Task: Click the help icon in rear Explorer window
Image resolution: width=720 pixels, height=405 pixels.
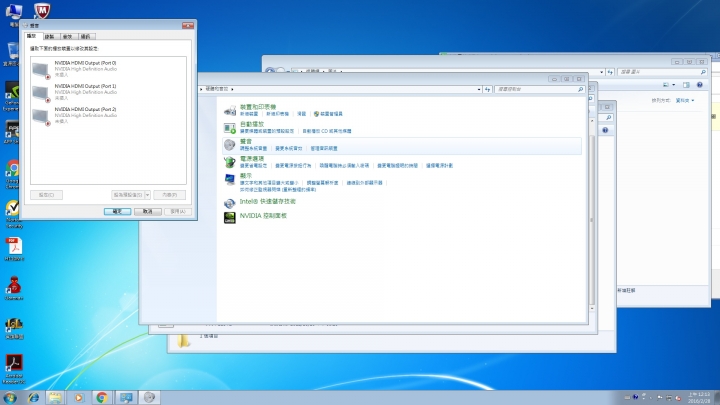Action: pyautogui.click(x=700, y=85)
